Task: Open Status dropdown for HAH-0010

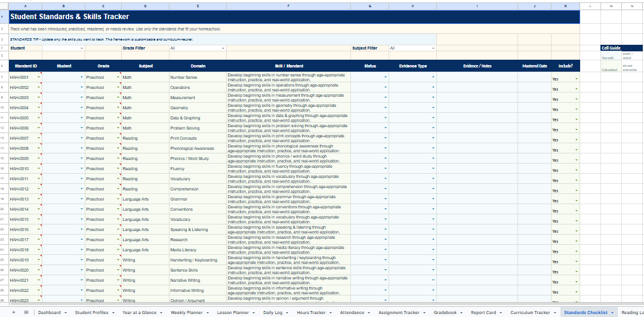Action: [x=386, y=169]
